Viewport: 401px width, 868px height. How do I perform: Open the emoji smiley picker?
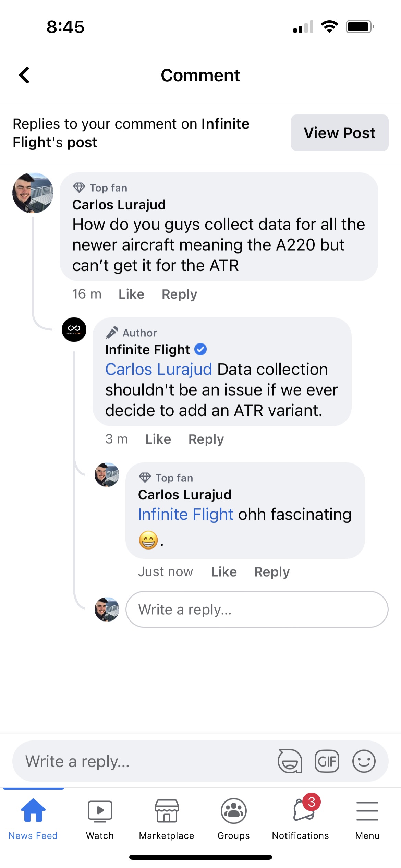364,761
